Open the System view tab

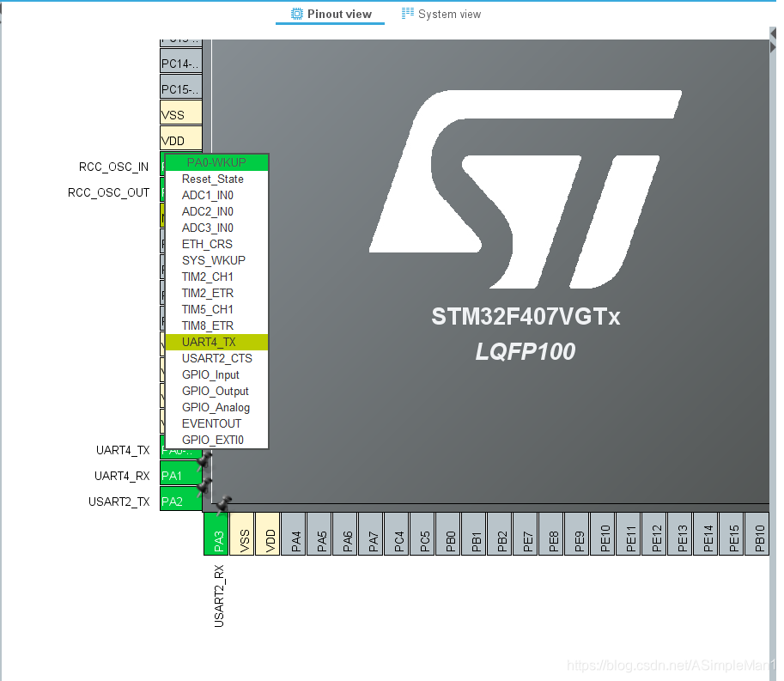tap(441, 14)
